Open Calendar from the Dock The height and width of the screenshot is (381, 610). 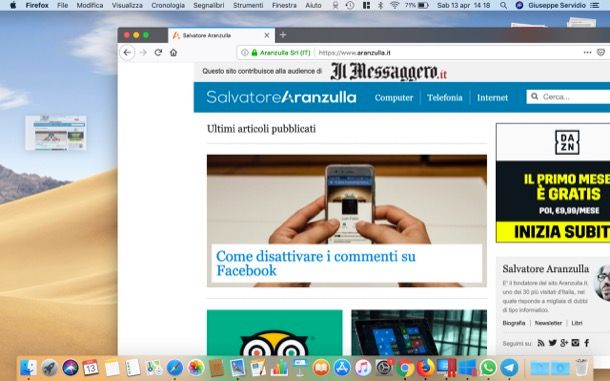coord(91,367)
